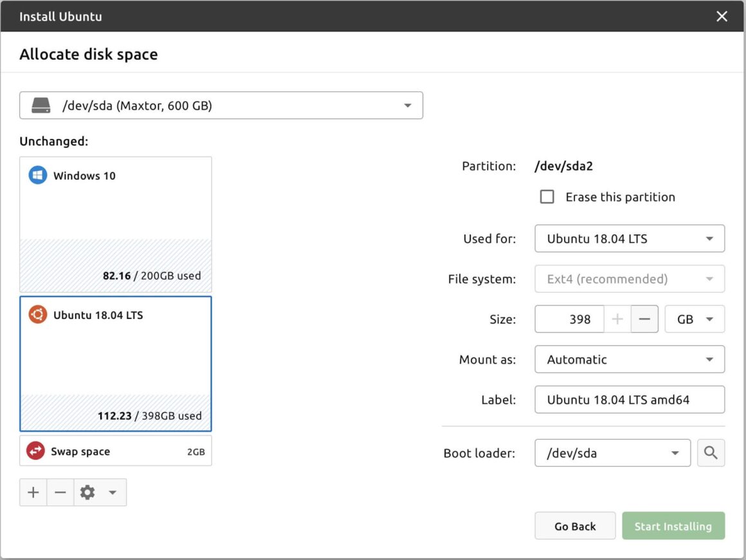746x560 pixels.
Task: Click the 82.16 / 200GB used text
Action: click(152, 275)
